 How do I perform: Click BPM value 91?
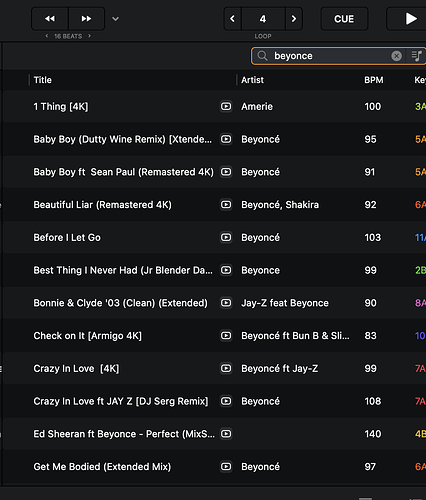pyautogui.click(x=370, y=172)
